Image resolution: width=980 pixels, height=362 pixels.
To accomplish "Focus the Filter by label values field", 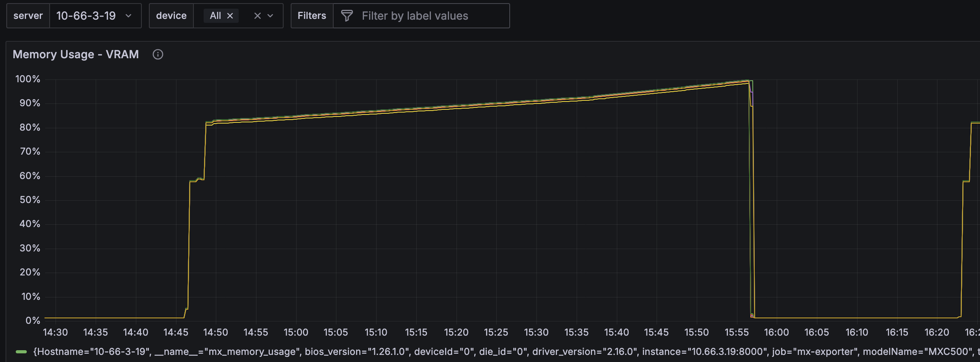I will [429, 16].
